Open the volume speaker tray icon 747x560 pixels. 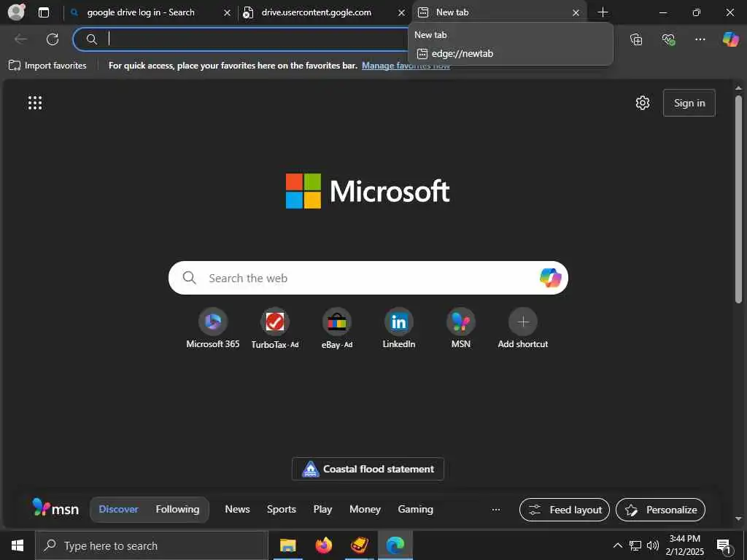point(653,545)
